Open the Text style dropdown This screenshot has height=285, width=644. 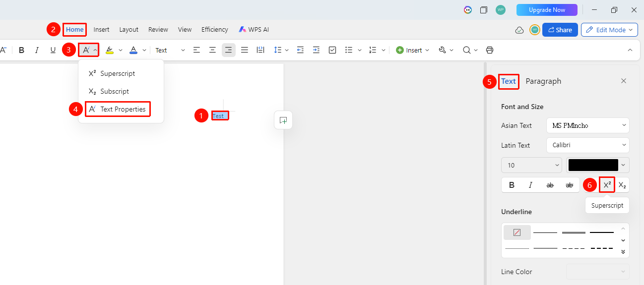[x=170, y=50]
